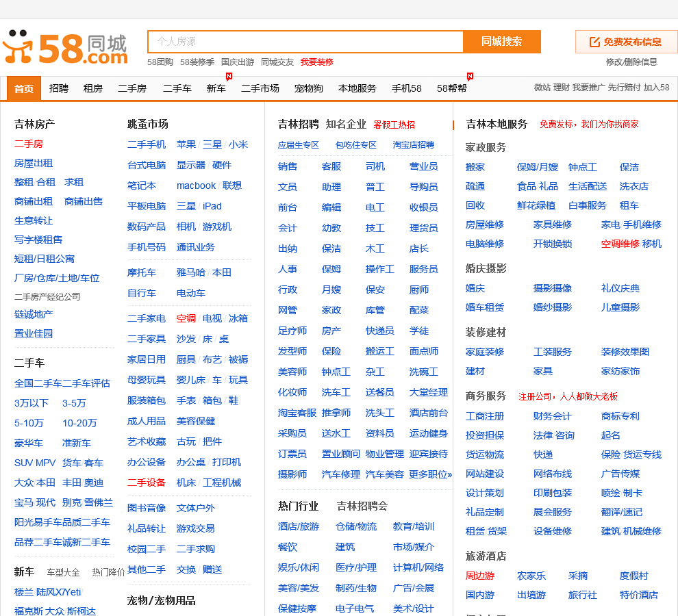Go to 二手车 nav tab
This screenshot has height=616, width=678.
[x=177, y=88]
